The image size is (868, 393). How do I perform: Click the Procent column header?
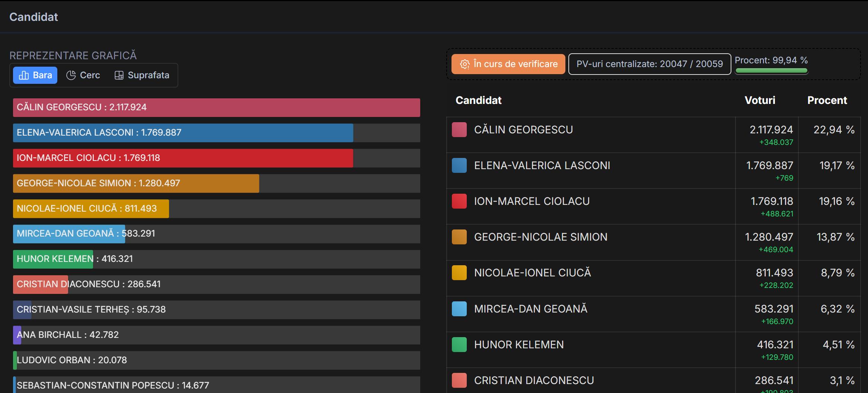point(827,100)
